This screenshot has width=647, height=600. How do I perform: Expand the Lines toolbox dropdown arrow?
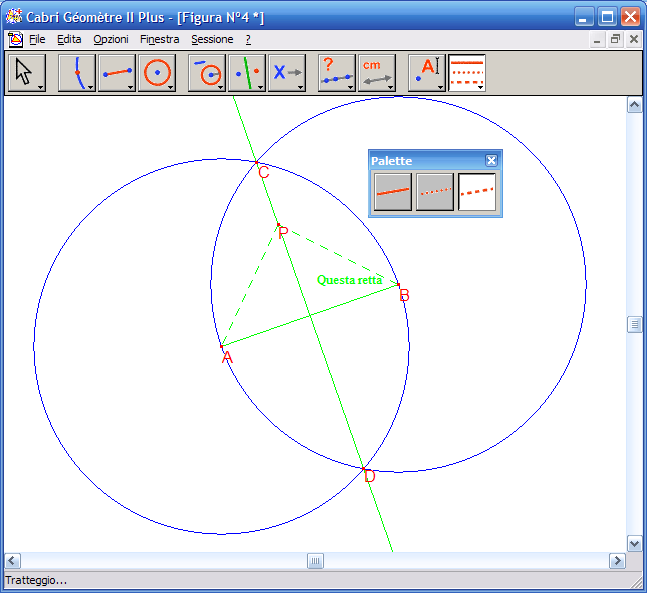[130, 87]
